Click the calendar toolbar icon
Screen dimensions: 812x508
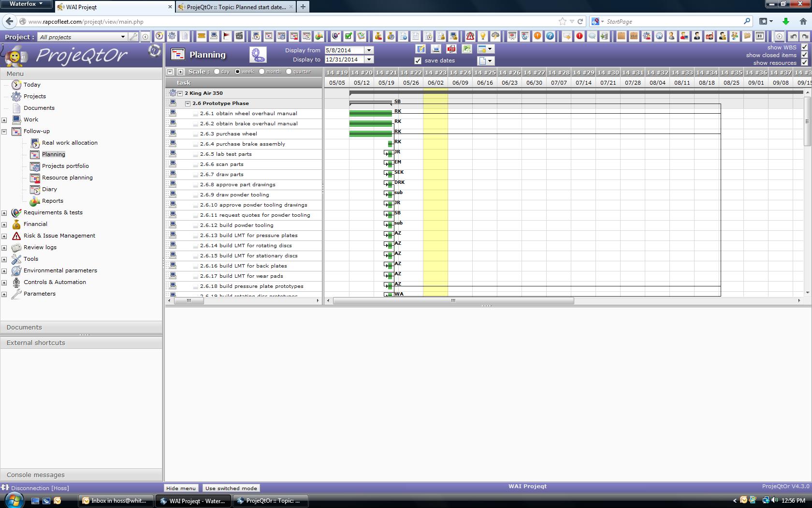(759, 36)
